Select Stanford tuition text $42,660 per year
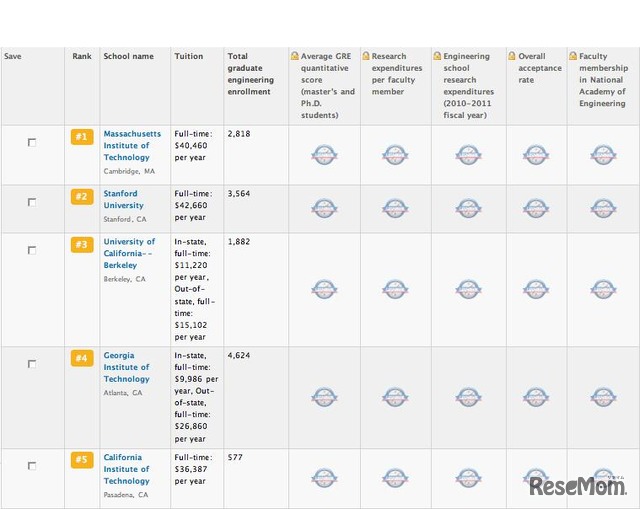 point(191,211)
